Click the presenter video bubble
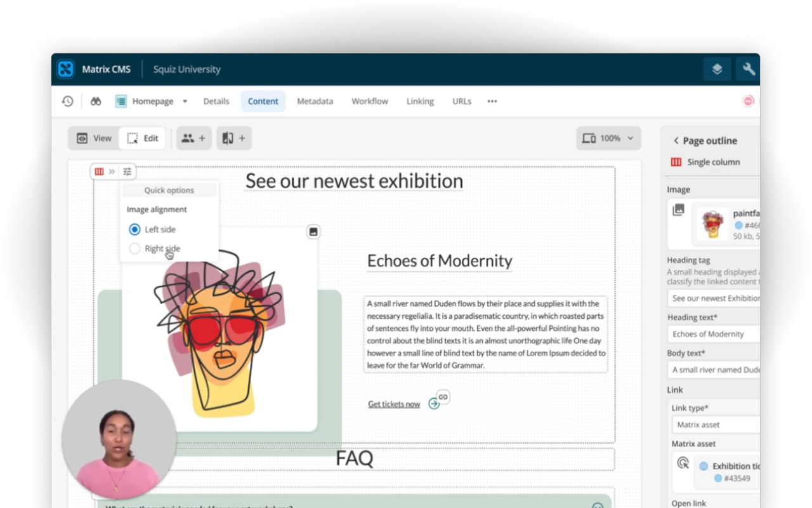 pos(119,438)
